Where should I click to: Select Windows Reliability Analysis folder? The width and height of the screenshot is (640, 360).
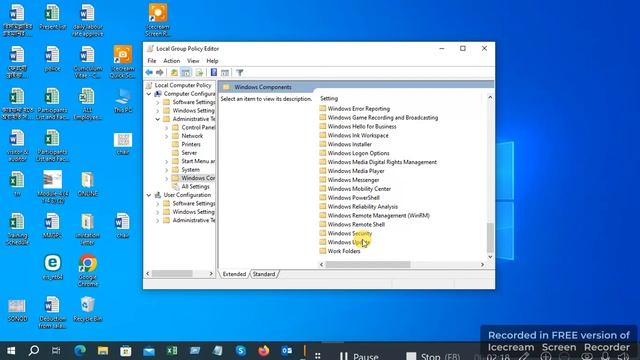(362, 207)
